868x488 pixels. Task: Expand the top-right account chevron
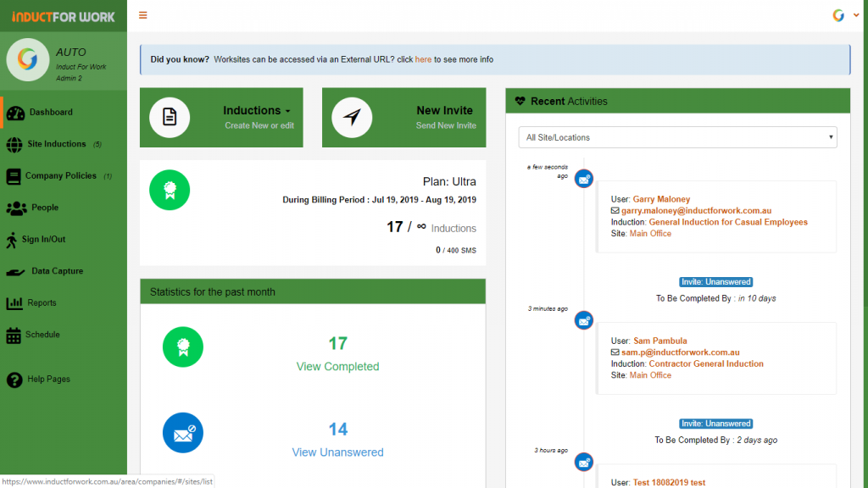tap(856, 15)
